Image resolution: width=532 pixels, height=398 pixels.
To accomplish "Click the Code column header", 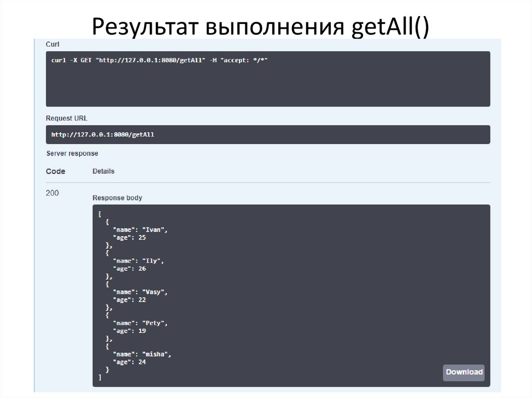I will point(56,171).
